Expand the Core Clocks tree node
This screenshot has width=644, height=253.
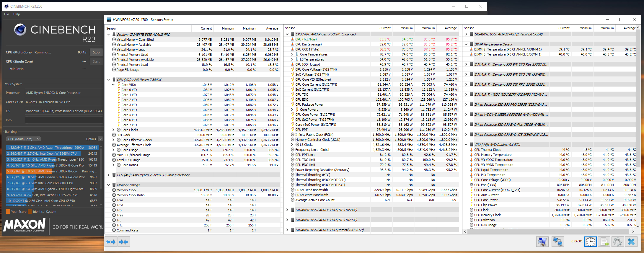113,130
